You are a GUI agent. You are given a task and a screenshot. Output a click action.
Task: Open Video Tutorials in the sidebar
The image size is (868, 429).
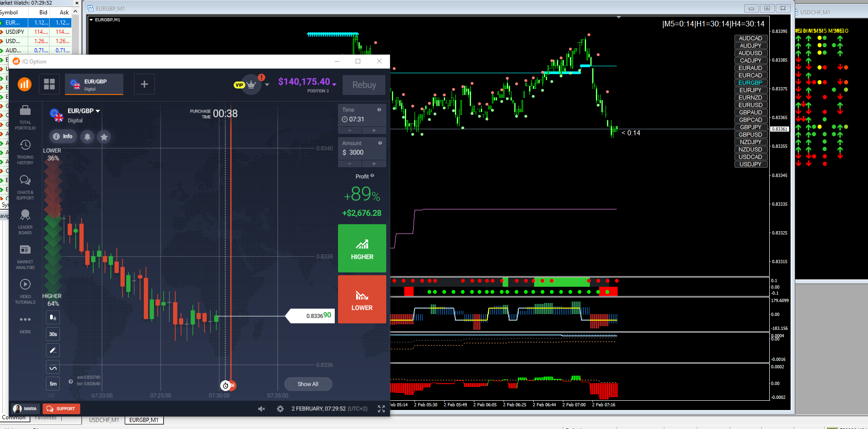(x=26, y=291)
